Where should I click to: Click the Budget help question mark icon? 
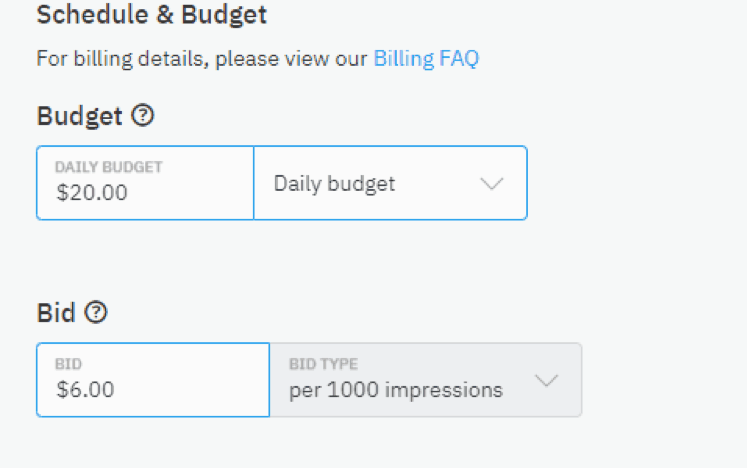tap(143, 115)
